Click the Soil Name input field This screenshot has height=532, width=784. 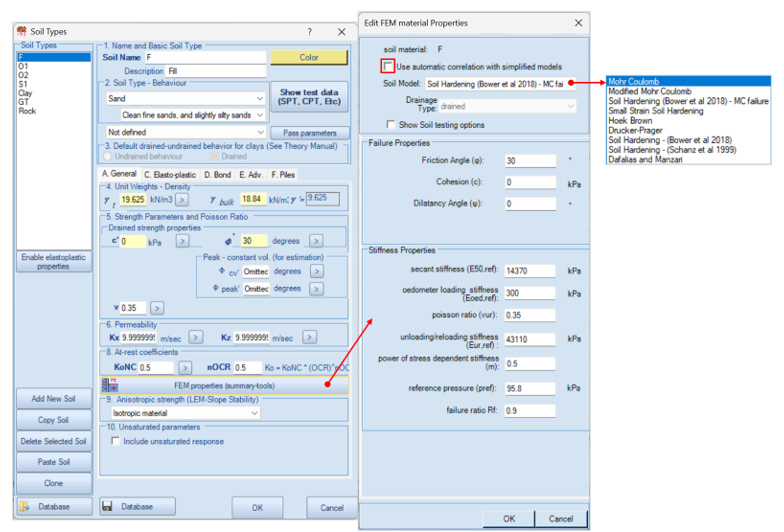[206, 58]
